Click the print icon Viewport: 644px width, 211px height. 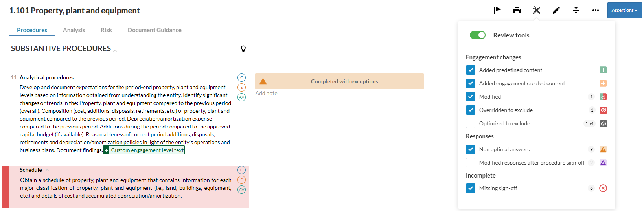click(517, 10)
